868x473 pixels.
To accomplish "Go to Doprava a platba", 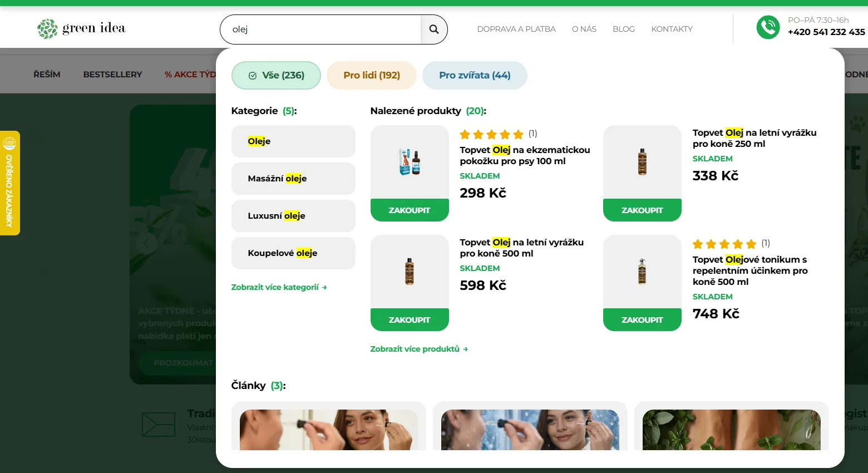I will (x=516, y=29).
